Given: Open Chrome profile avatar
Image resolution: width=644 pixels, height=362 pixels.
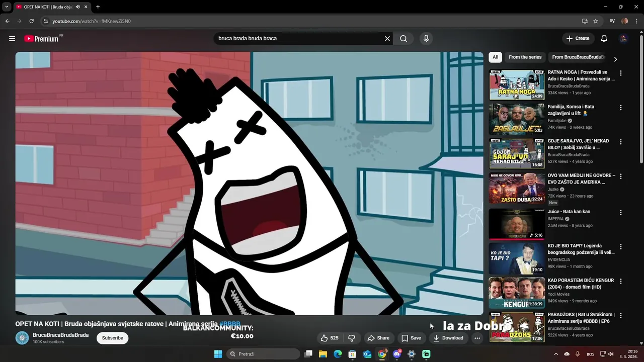Looking at the screenshot, I should click(624, 21).
